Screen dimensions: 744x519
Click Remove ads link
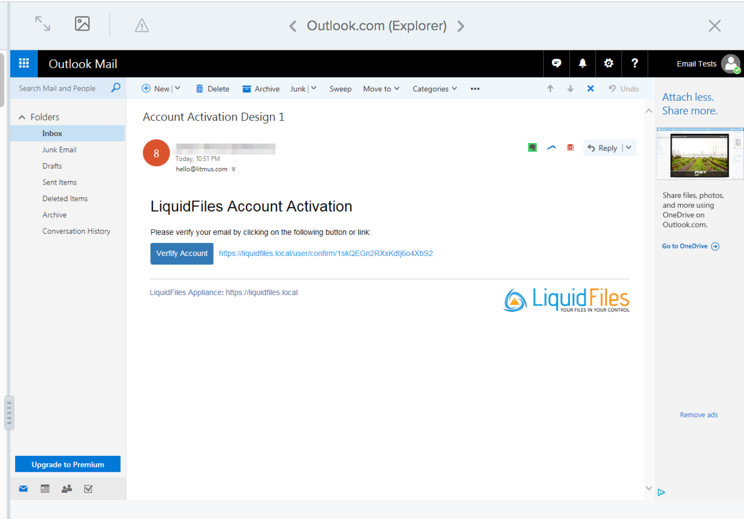point(698,415)
